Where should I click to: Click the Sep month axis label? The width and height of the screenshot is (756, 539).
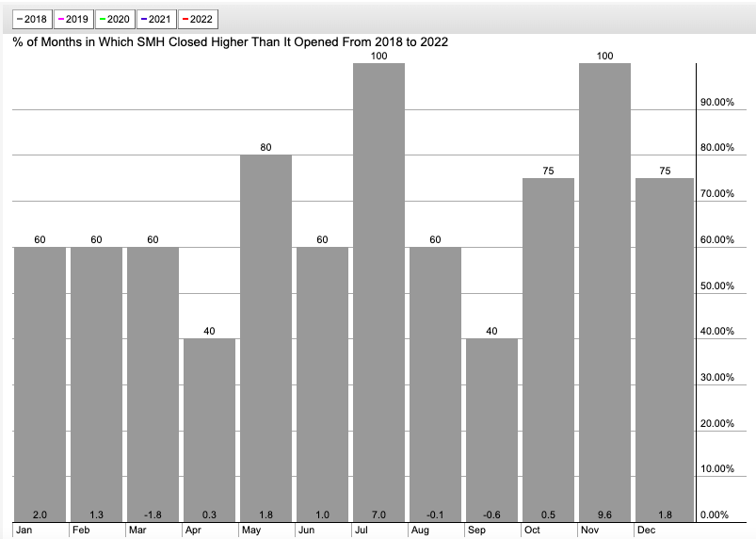point(476,530)
